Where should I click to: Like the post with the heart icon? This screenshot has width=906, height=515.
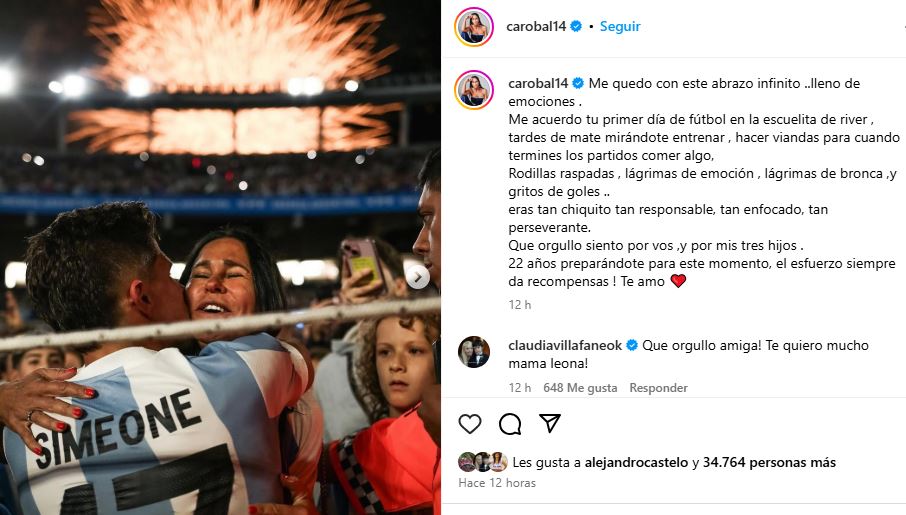[470, 424]
